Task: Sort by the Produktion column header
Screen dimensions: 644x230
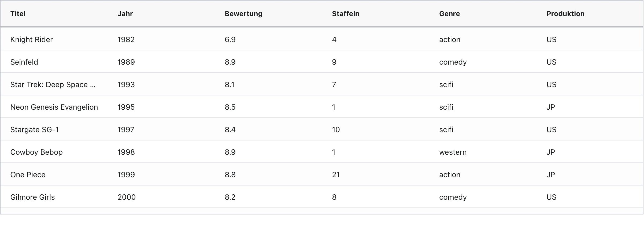Action: pos(565,14)
